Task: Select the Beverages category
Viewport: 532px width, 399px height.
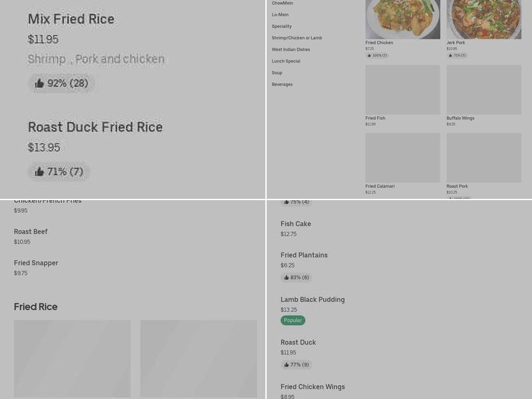Action: click(282, 84)
